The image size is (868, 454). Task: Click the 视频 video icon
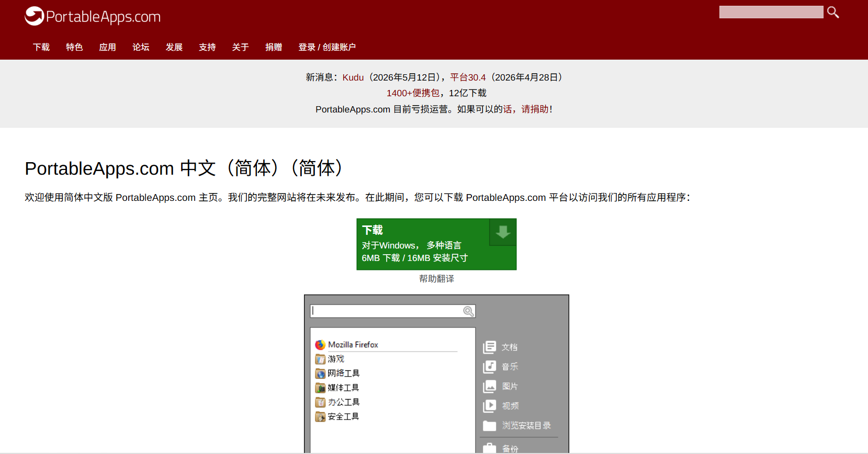pyautogui.click(x=489, y=406)
